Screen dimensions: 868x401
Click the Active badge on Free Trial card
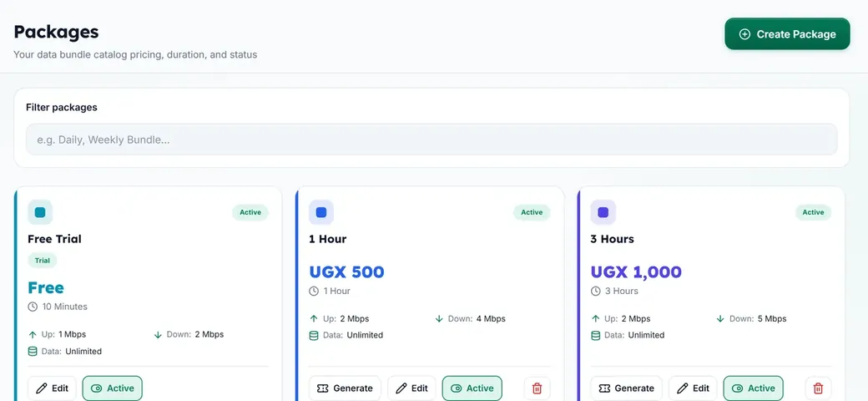pyautogui.click(x=250, y=212)
